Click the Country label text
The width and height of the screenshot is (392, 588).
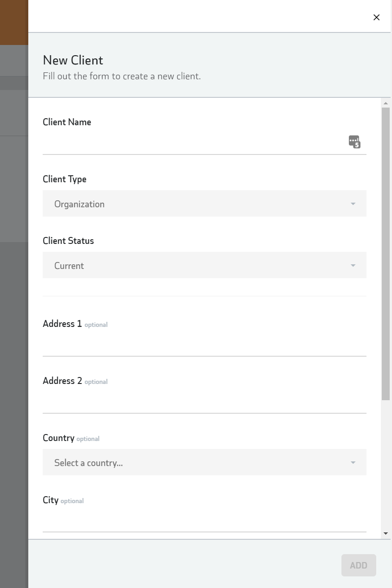pyautogui.click(x=58, y=438)
